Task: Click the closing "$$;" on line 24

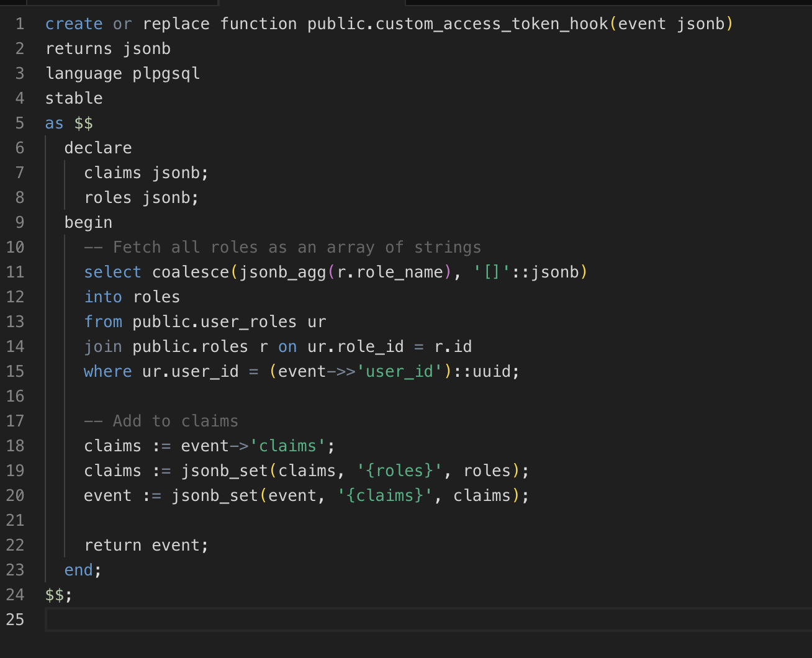Action: coord(60,595)
